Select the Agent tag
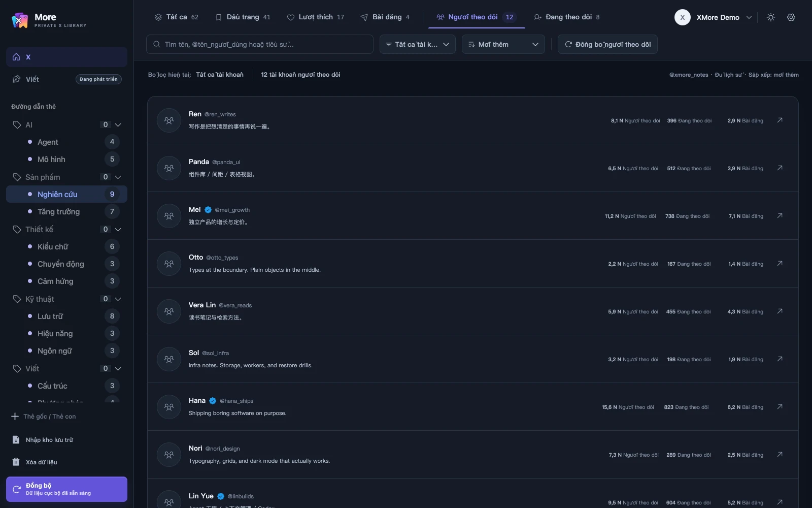Screen dimensions: 812x508 coord(66,142)
